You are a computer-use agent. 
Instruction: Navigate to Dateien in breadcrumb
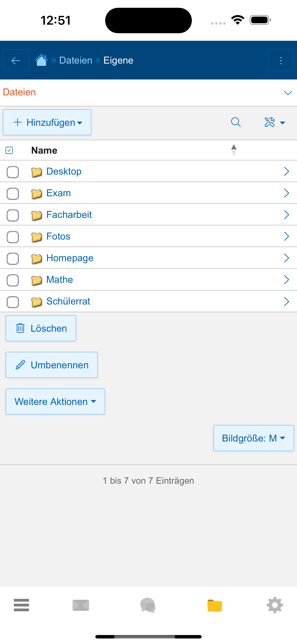click(x=76, y=60)
